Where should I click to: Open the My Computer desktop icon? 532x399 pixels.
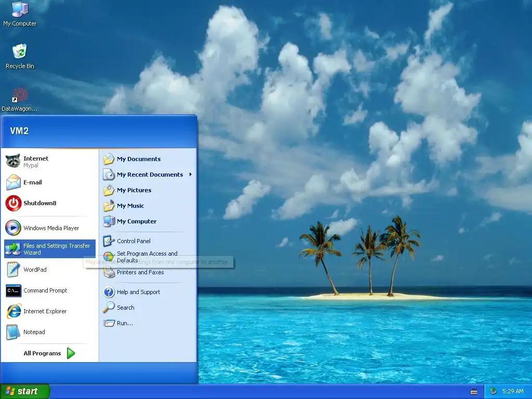[x=20, y=14]
